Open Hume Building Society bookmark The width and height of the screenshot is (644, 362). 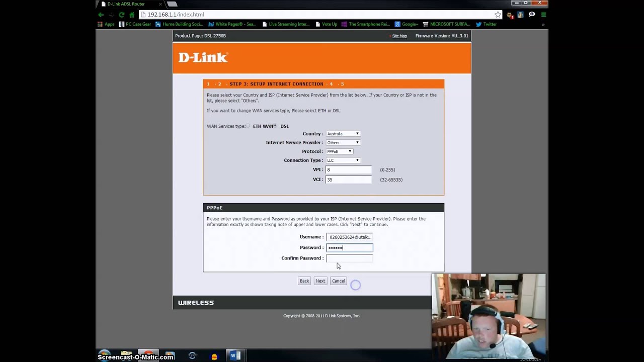pyautogui.click(x=179, y=24)
